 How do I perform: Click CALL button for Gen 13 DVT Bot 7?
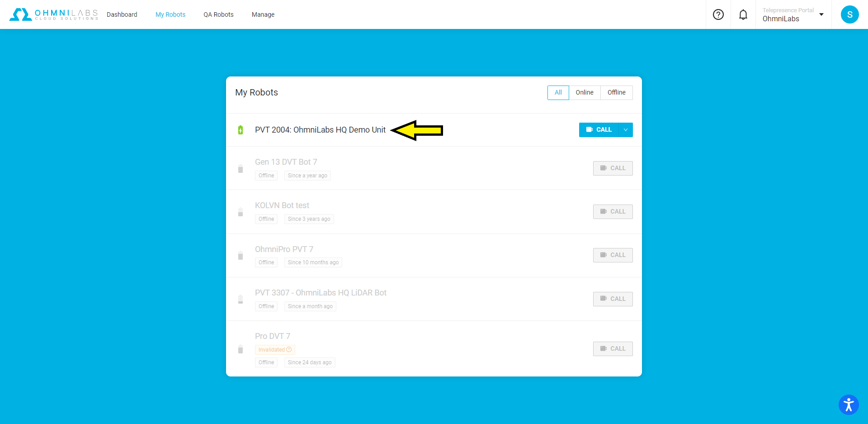click(613, 168)
